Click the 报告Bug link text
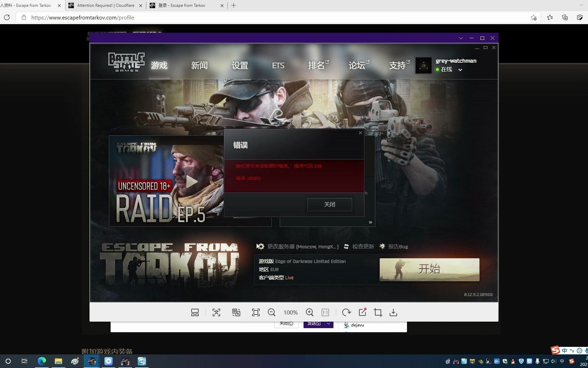 398,247
